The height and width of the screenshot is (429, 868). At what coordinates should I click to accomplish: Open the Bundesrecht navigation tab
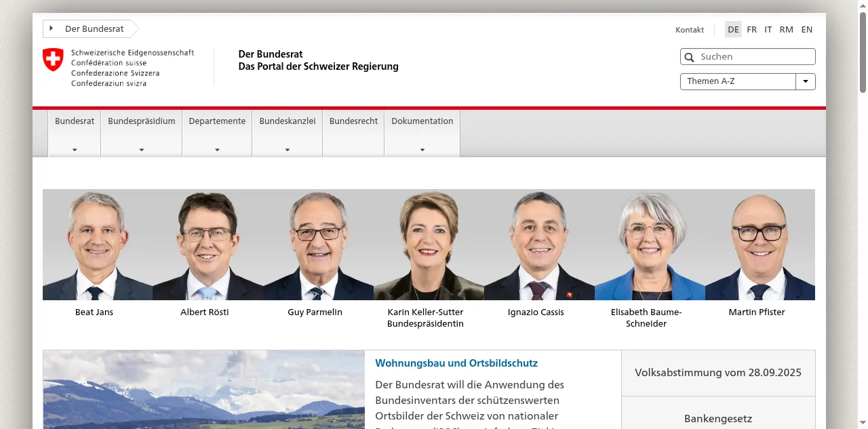point(353,134)
